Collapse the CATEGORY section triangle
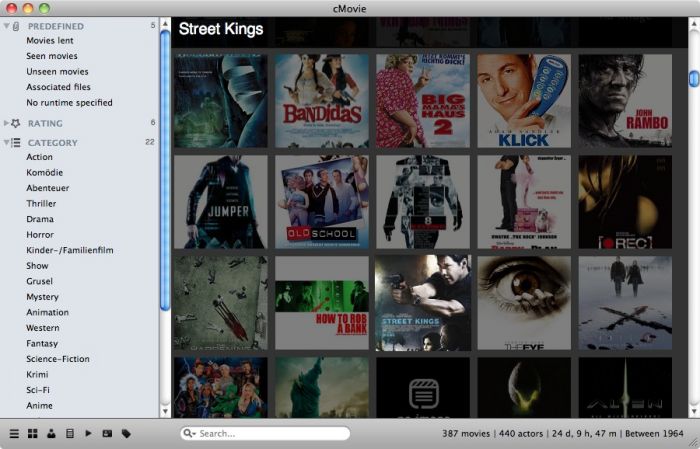The height and width of the screenshot is (449, 700). tap(6, 142)
